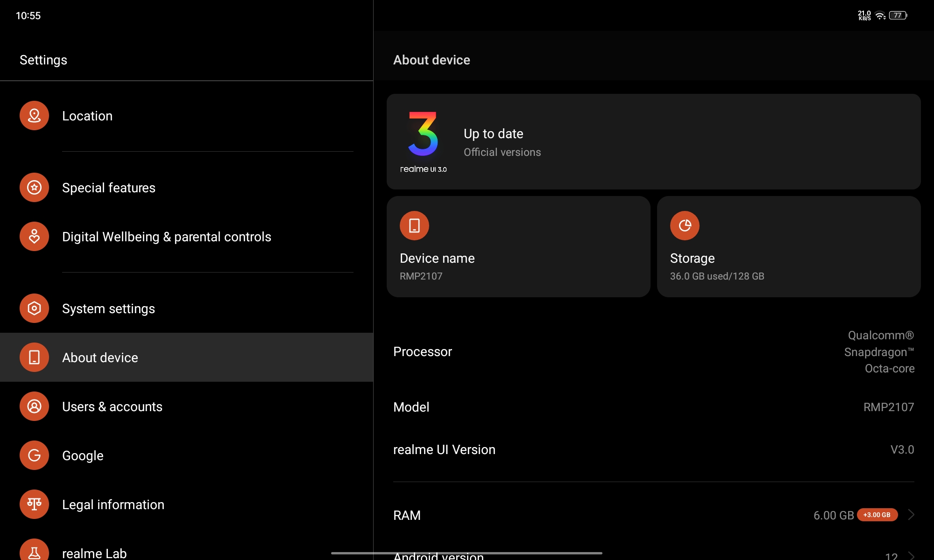
Task: Tap the Settings header title
Action: tap(43, 60)
